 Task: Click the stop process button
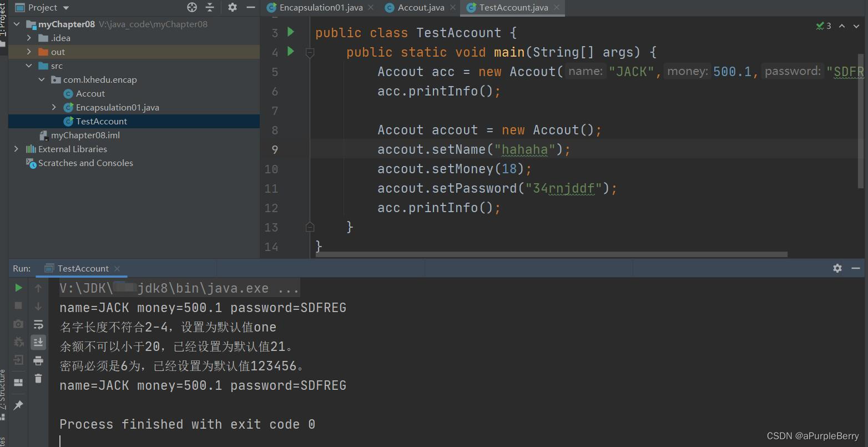(x=18, y=305)
